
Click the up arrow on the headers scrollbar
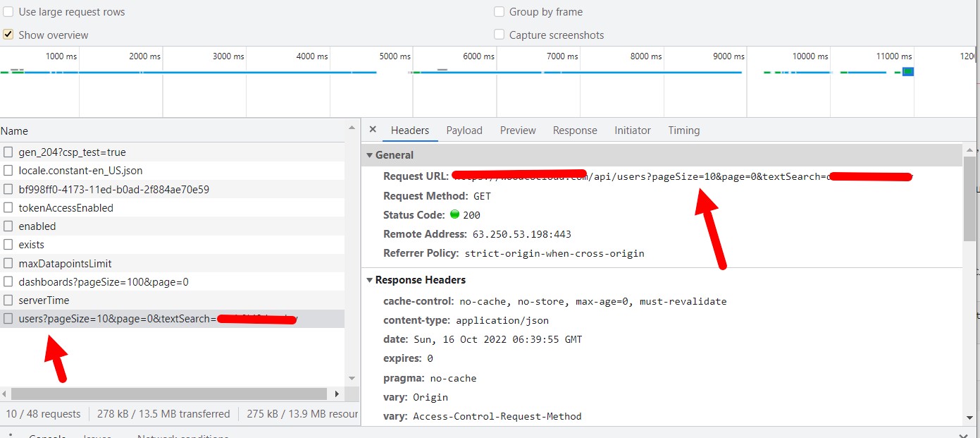tap(972, 149)
